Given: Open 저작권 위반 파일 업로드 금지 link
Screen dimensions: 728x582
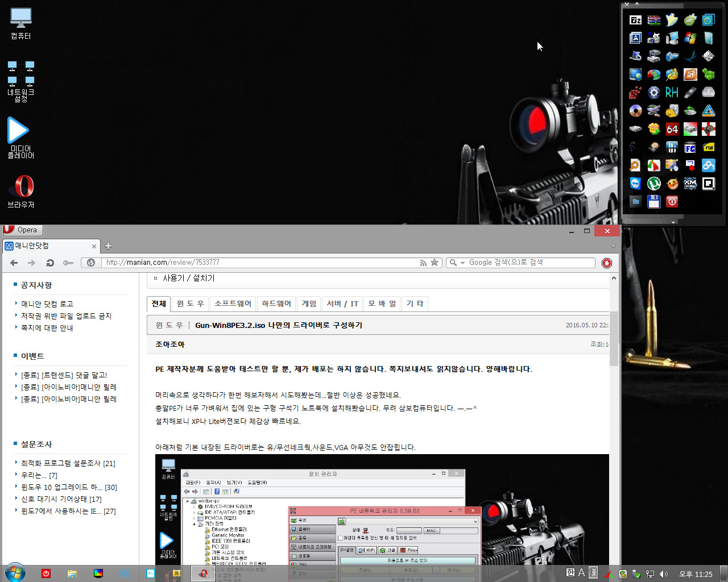Looking at the screenshot, I should point(67,316).
